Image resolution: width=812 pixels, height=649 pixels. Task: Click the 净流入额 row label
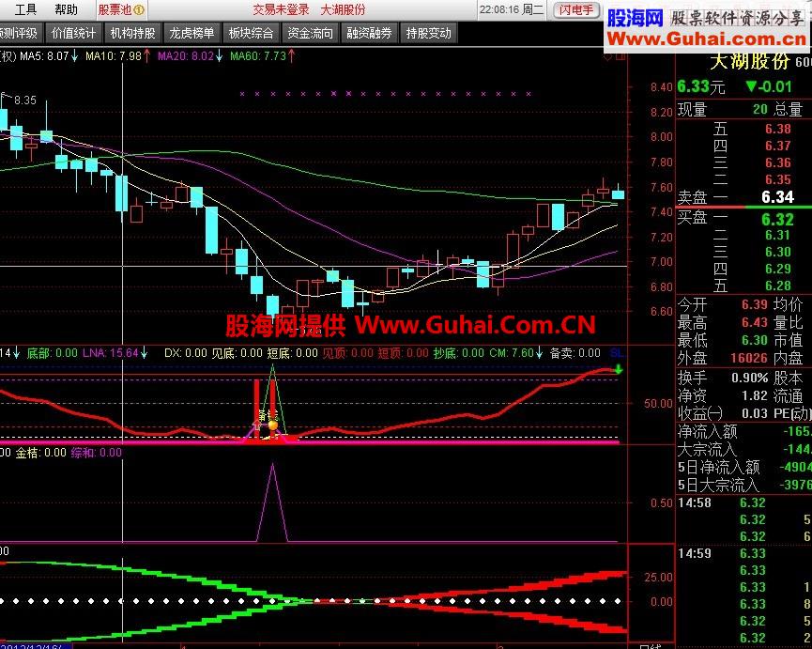(707, 431)
